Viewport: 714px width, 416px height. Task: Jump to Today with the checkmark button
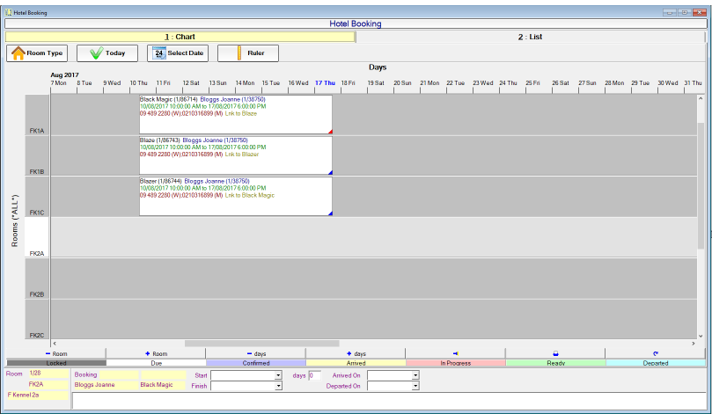pyautogui.click(x=107, y=53)
